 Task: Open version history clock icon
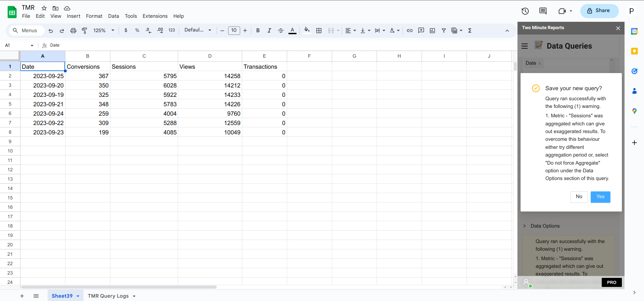pyautogui.click(x=525, y=11)
